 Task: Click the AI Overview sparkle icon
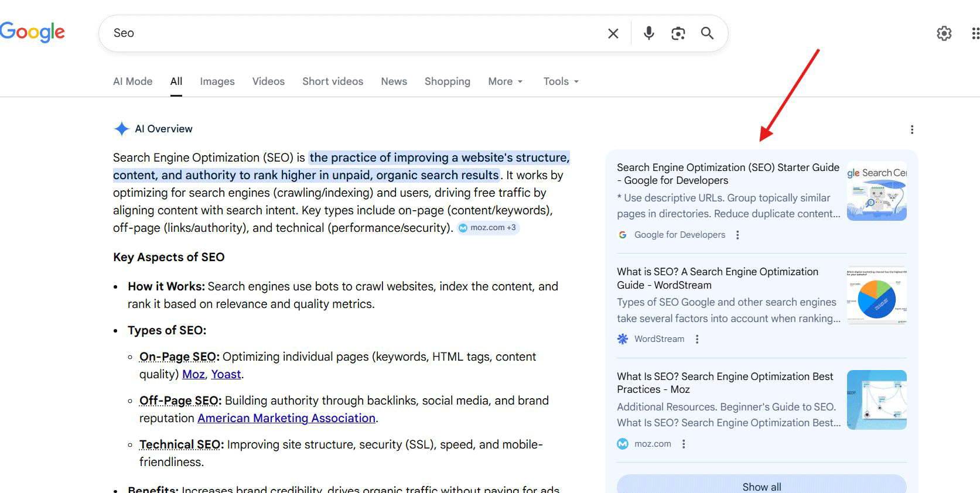point(121,129)
